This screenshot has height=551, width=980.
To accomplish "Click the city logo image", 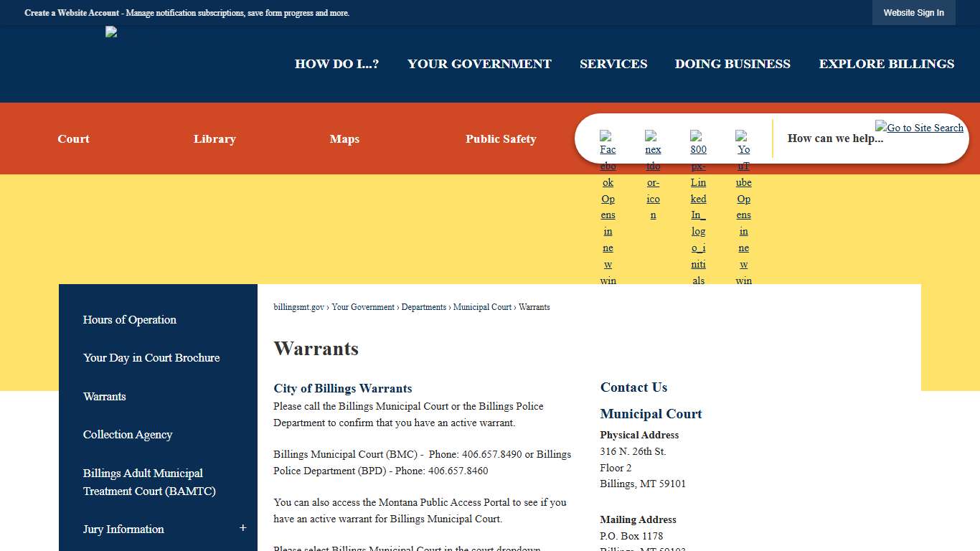I will pyautogui.click(x=111, y=32).
